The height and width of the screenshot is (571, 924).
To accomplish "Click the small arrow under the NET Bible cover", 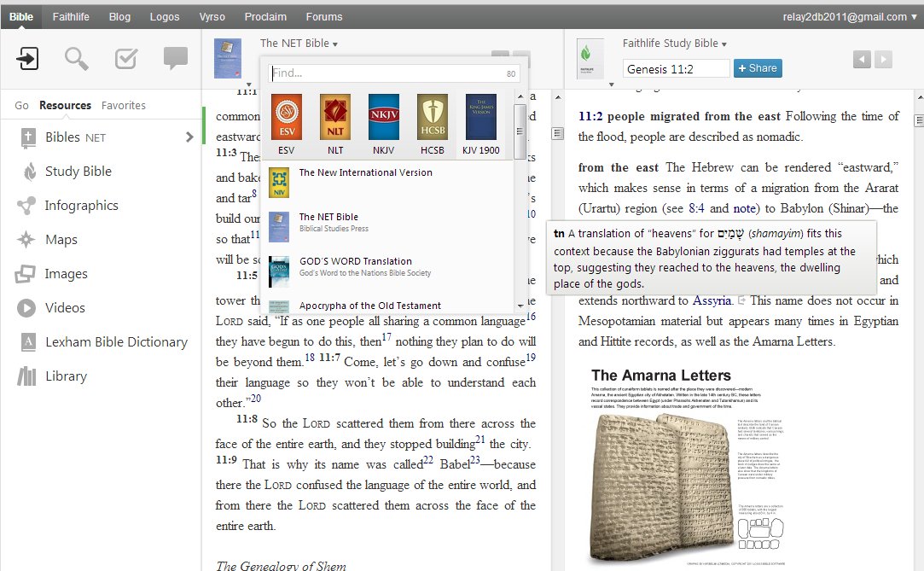I will click(x=248, y=84).
